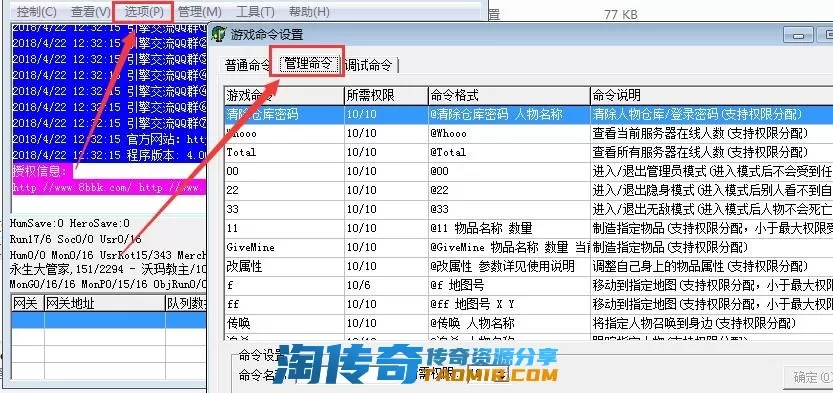This screenshot has width=833, height=393.
Task: Select the GiveMine command row
Action: [528, 247]
